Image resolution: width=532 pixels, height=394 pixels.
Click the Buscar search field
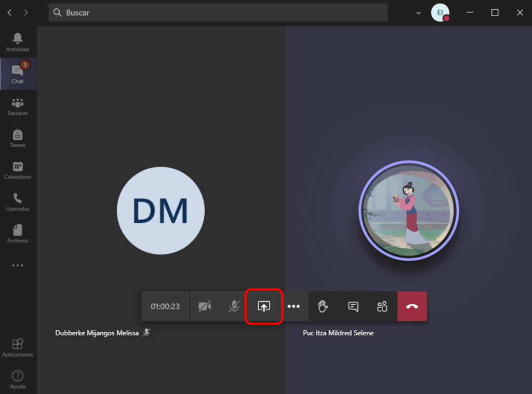click(x=218, y=12)
